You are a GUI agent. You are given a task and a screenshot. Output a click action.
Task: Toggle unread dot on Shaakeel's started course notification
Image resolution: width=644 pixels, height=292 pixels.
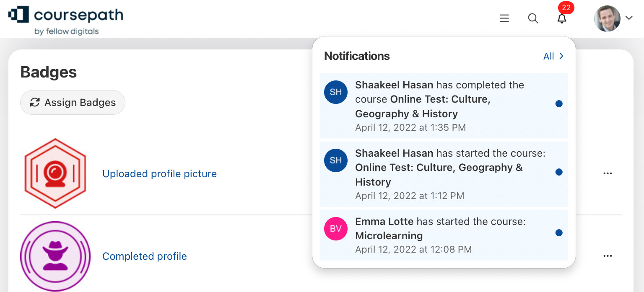click(x=558, y=172)
